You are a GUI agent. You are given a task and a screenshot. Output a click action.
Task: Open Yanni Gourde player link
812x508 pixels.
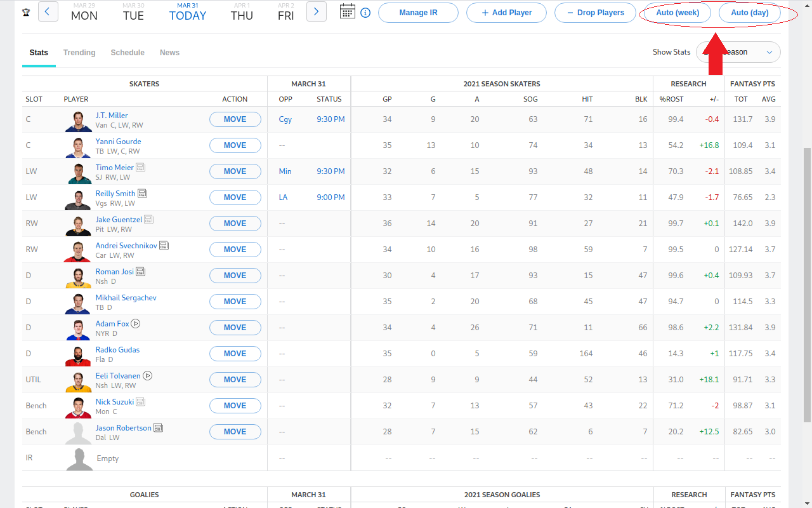[119, 142]
